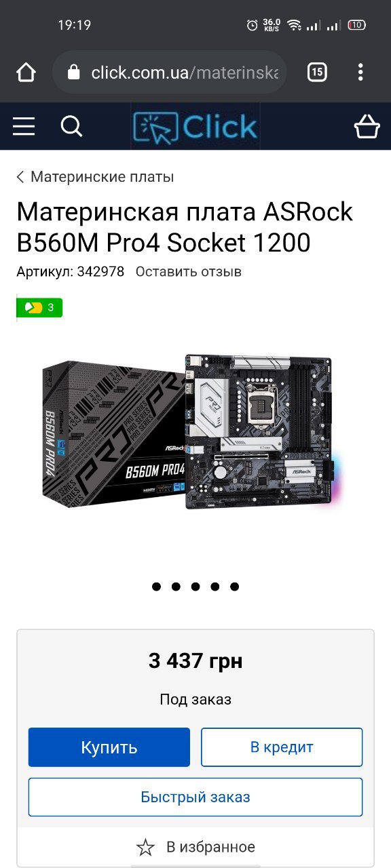The height and width of the screenshot is (868, 391).
Task: Tap the Быстрый заказ button
Action: [x=195, y=797]
